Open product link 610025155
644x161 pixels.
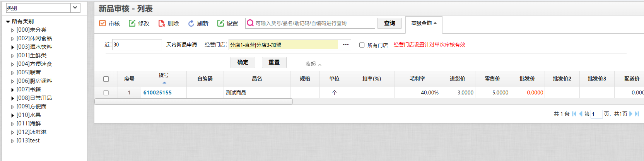tap(157, 92)
